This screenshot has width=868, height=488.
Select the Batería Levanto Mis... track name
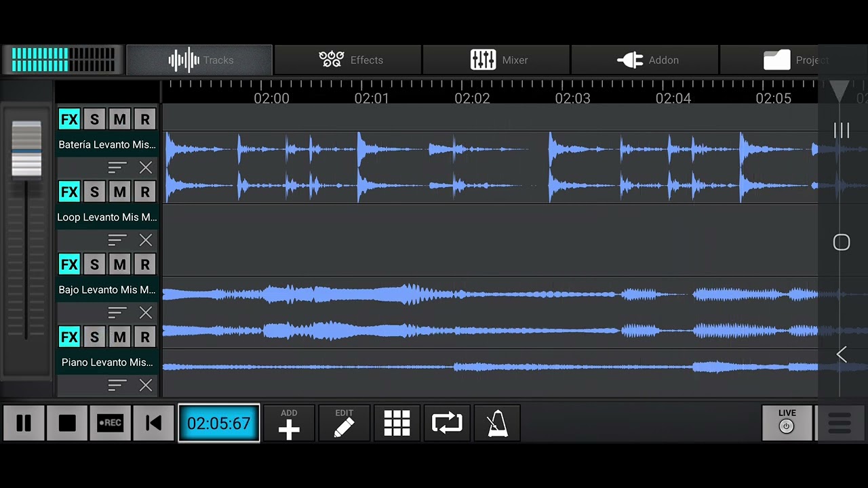107,145
